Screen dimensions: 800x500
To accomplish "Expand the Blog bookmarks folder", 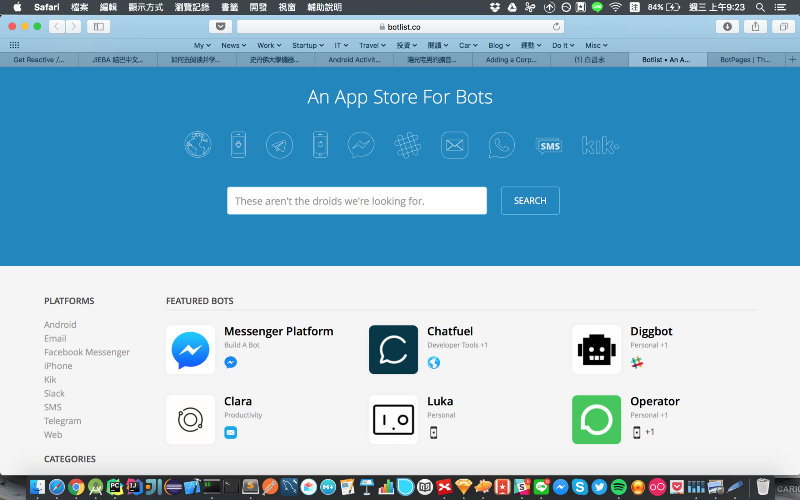I will 499,45.
